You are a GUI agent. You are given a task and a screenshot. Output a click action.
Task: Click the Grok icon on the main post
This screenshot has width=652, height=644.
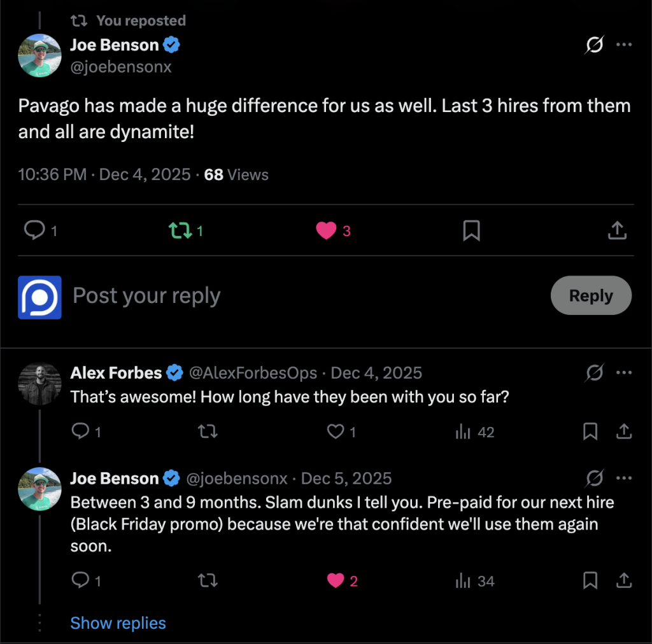(594, 45)
